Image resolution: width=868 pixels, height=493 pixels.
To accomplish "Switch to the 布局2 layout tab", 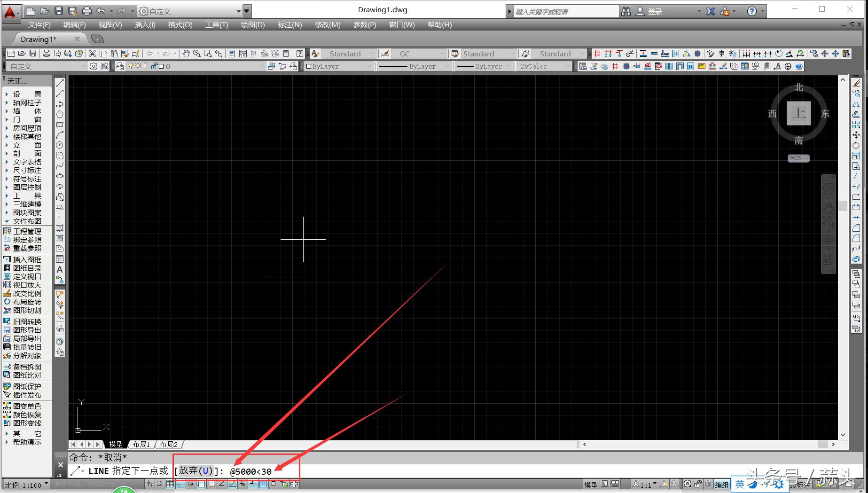I will coord(169,444).
